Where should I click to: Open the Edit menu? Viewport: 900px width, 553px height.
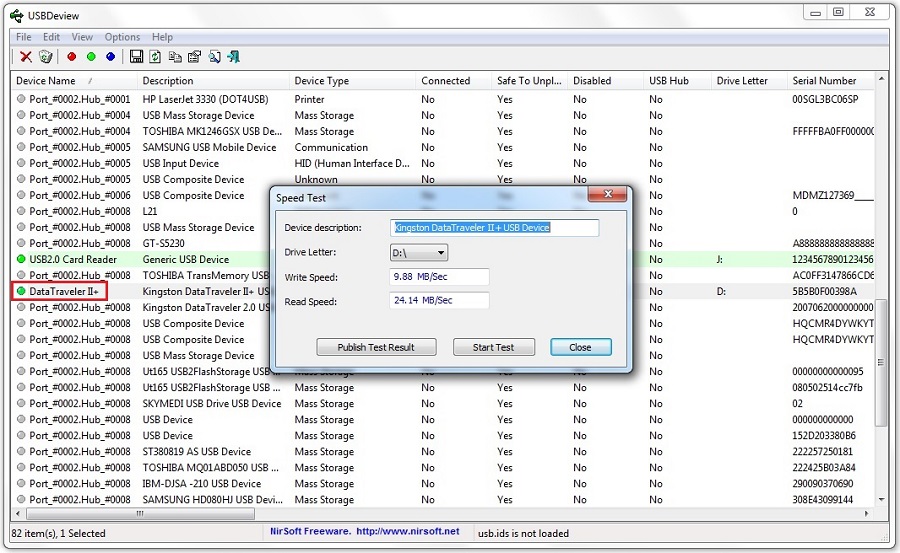(x=51, y=37)
